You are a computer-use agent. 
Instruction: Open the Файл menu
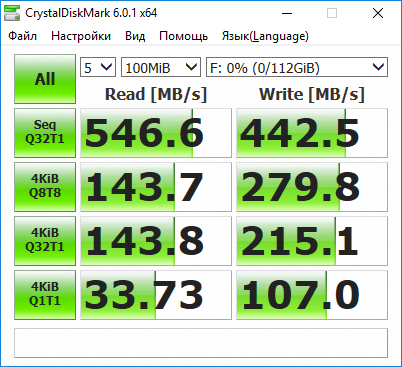tap(22, 36)
